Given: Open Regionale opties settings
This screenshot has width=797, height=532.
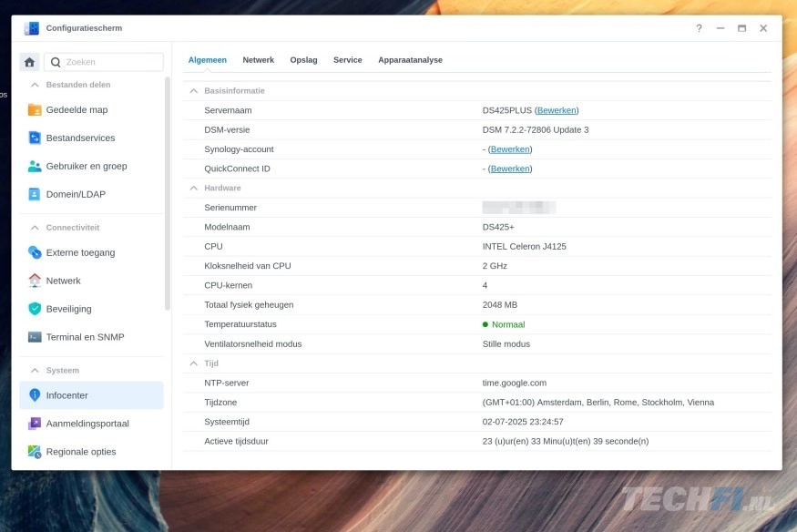Looking at the screenshot, I should coord(91,452).
